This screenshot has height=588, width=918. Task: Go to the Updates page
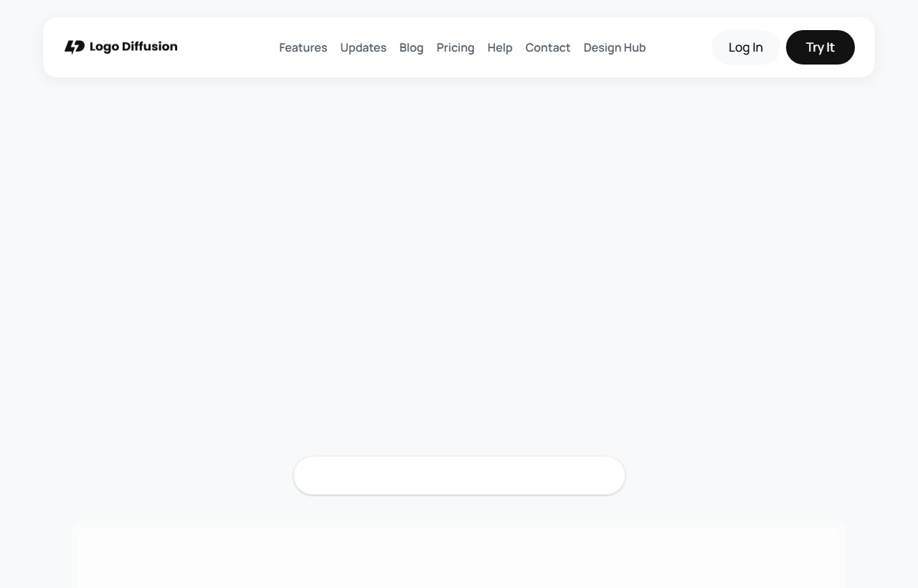[363, 47]
